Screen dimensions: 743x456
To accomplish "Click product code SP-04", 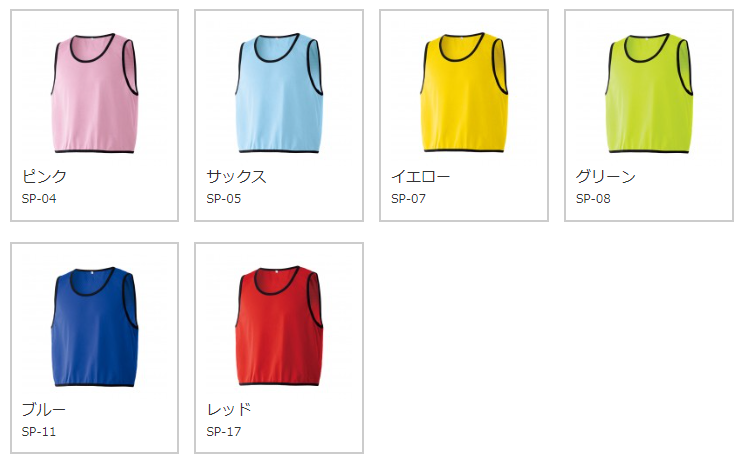I will coord(39,199).
